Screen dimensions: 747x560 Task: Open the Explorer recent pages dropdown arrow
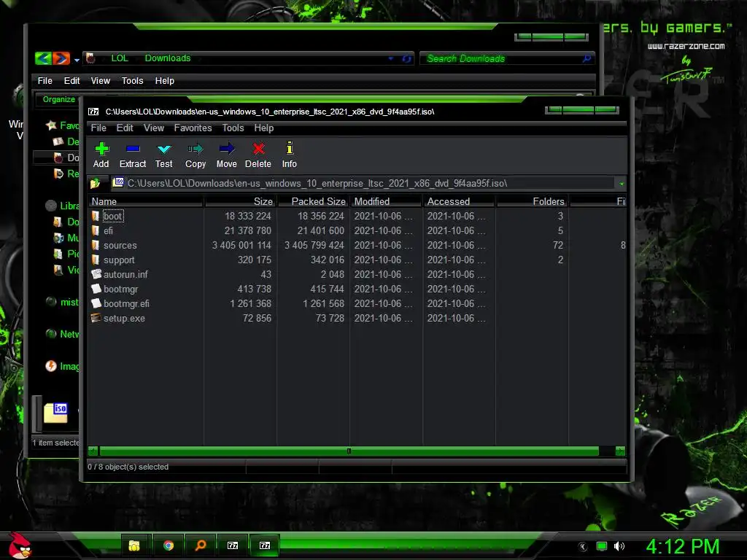pos(77,60)
